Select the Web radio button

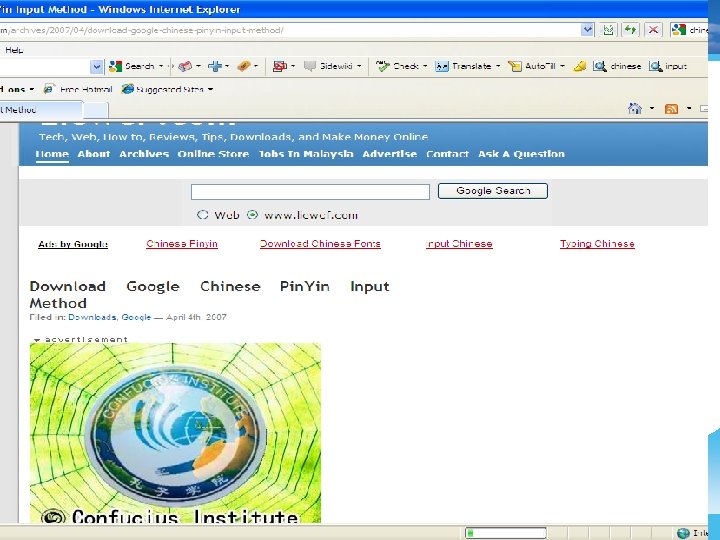(202, 215)
